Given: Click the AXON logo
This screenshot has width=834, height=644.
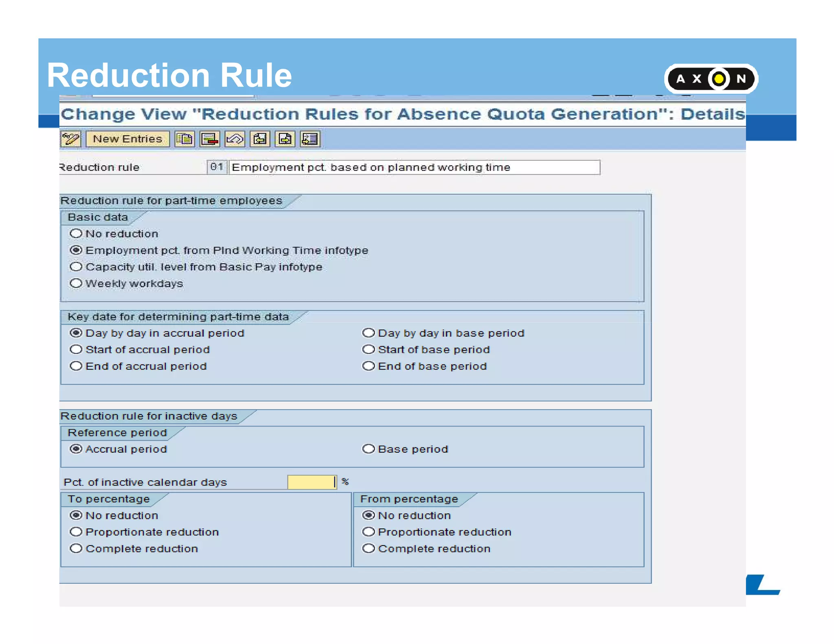Looking at the screenshot, I should [711, 79].
